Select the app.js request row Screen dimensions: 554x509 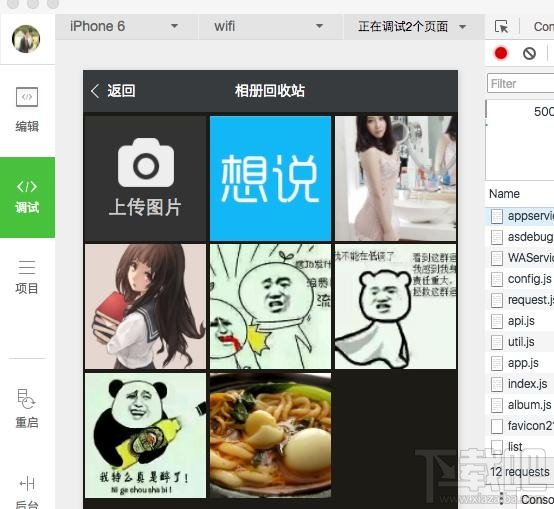click(521, 363)
